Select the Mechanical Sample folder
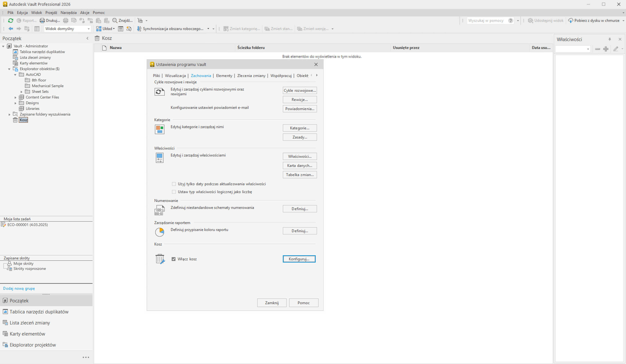 click(47, 86)
